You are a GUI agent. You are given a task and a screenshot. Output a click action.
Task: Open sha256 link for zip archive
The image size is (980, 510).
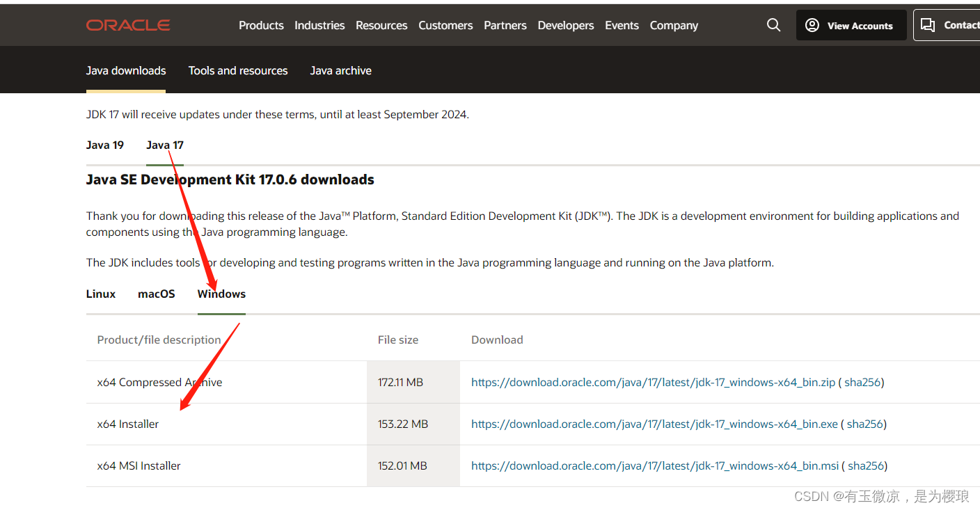point(862,382)
